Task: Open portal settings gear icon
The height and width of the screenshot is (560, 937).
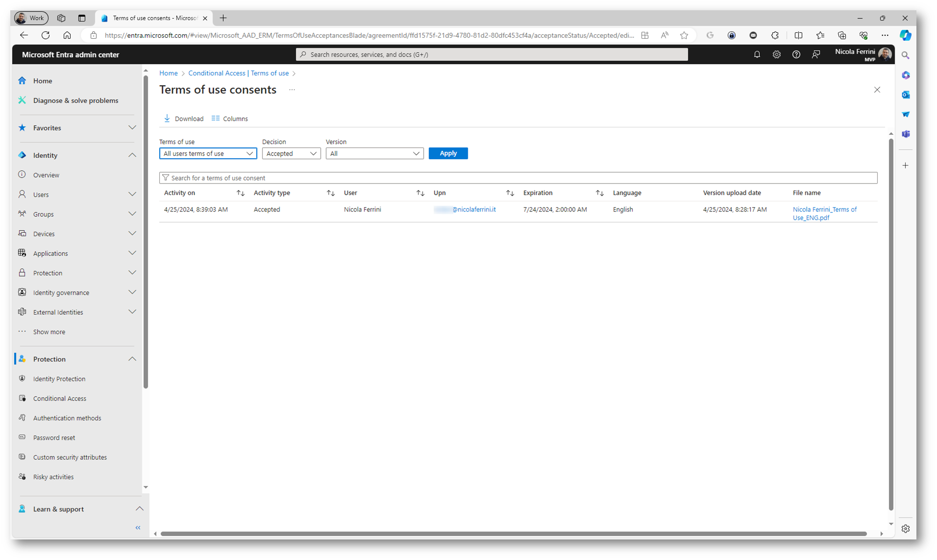Action: click(x=776, y=54)
